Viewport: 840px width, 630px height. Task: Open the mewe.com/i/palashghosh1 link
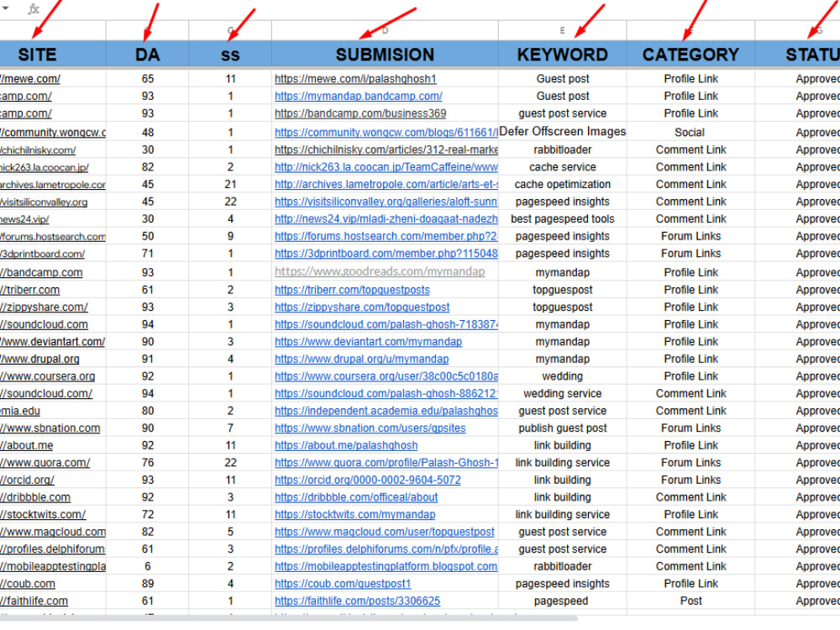355,79
